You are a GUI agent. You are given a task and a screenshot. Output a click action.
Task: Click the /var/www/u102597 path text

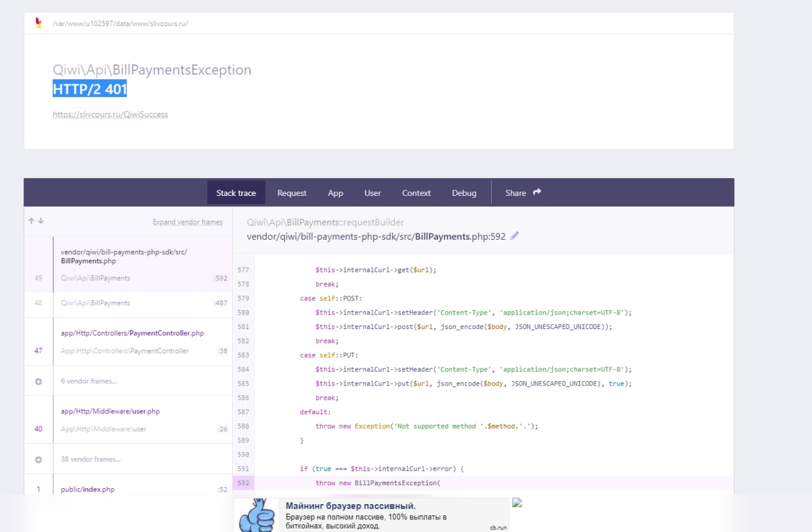point(121,23)
